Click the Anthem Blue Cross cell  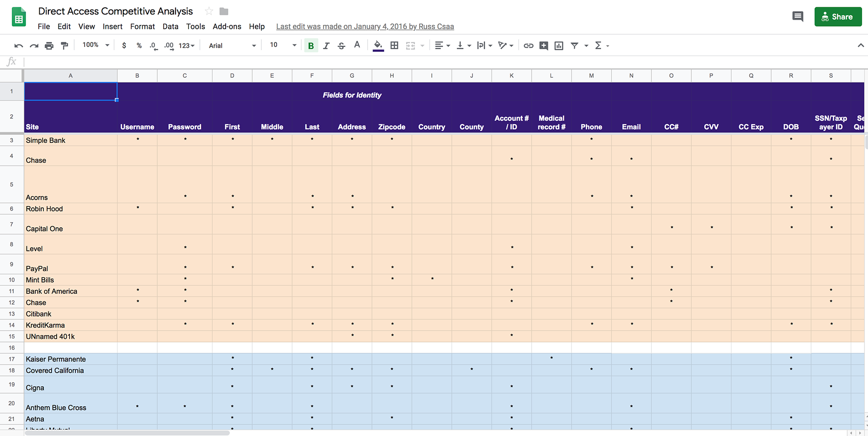[71, 403]
